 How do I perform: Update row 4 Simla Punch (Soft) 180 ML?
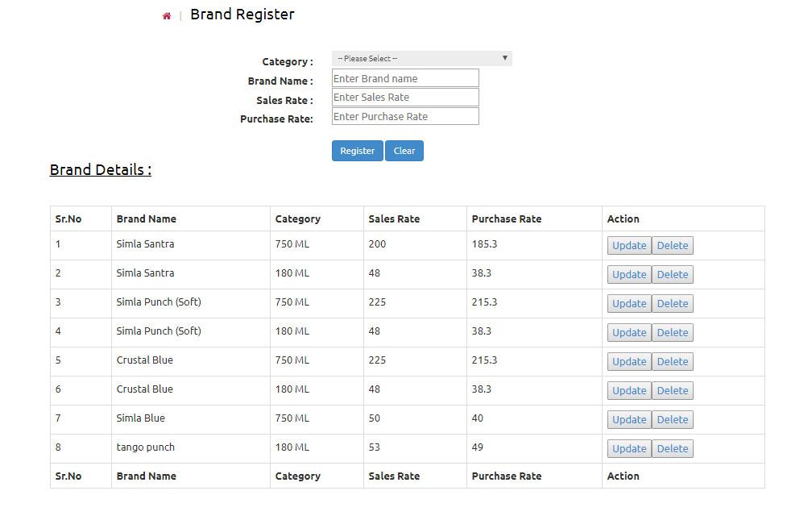pyautogui.click(x=629, y=333)
